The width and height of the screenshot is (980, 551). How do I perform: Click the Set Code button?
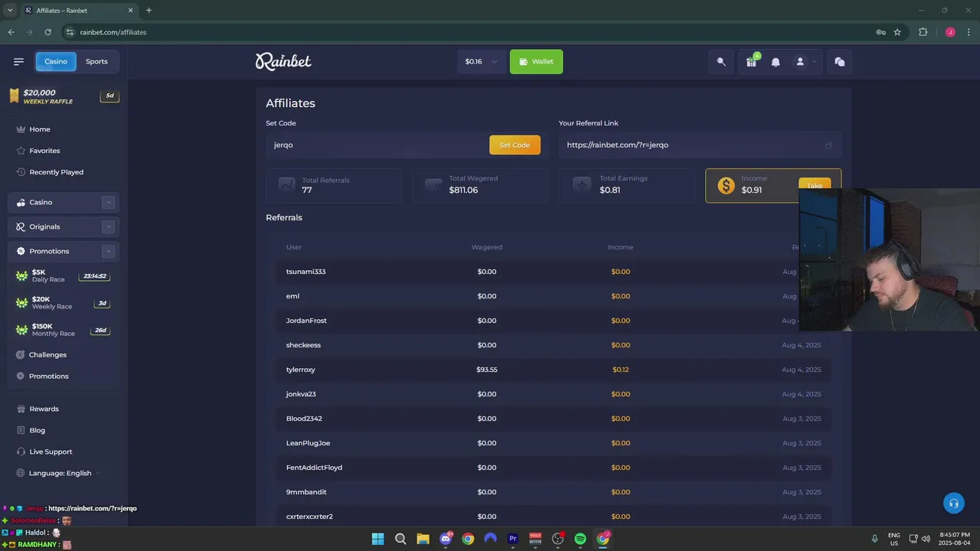(x=514, y=145)
